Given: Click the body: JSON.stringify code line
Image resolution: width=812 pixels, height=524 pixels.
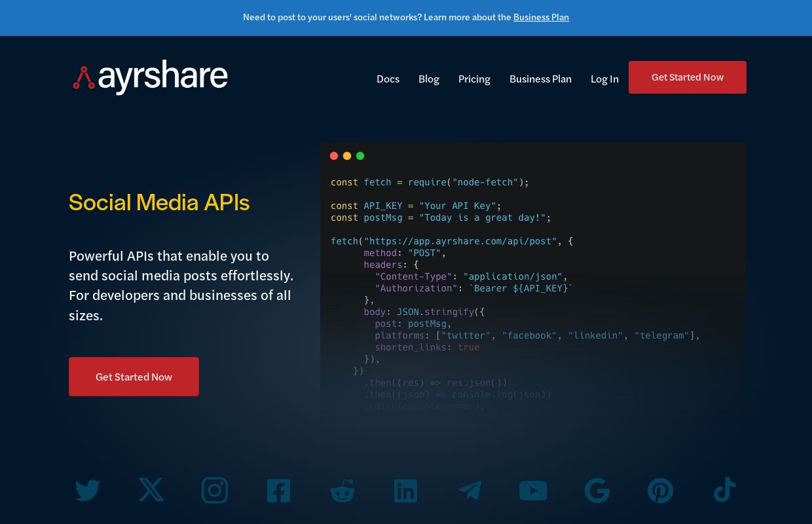Looking at the screenshot, I should [424, 312].
